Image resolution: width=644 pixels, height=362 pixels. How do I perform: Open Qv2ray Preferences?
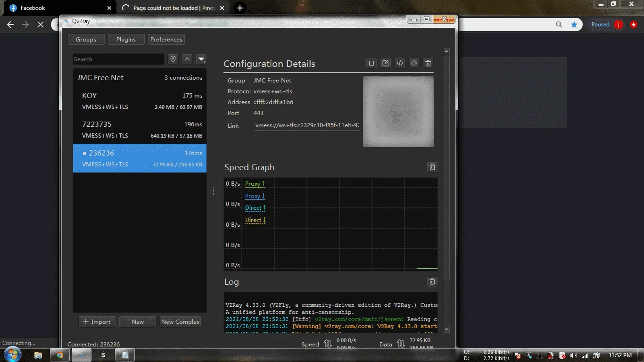tap(166, 40)
